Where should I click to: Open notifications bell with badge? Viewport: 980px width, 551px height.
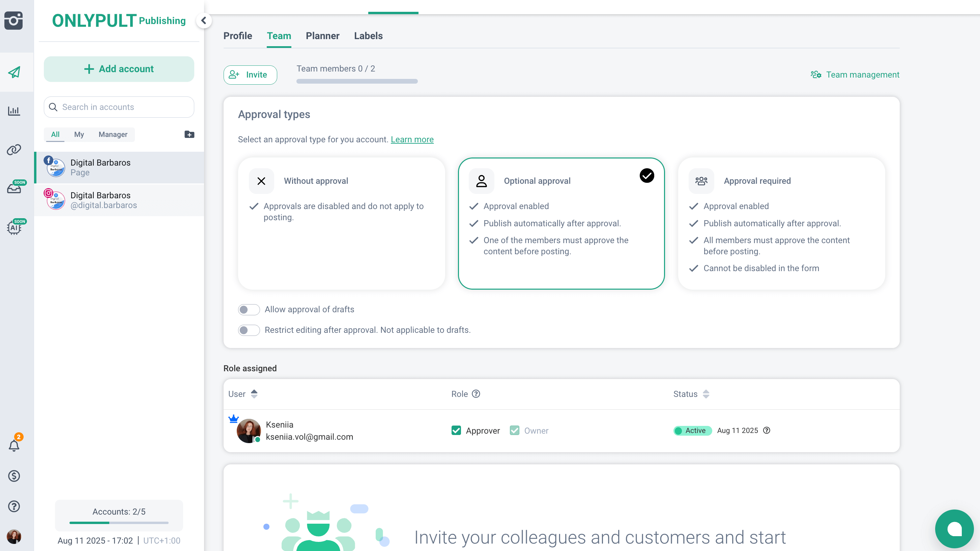tap(14, 445)
